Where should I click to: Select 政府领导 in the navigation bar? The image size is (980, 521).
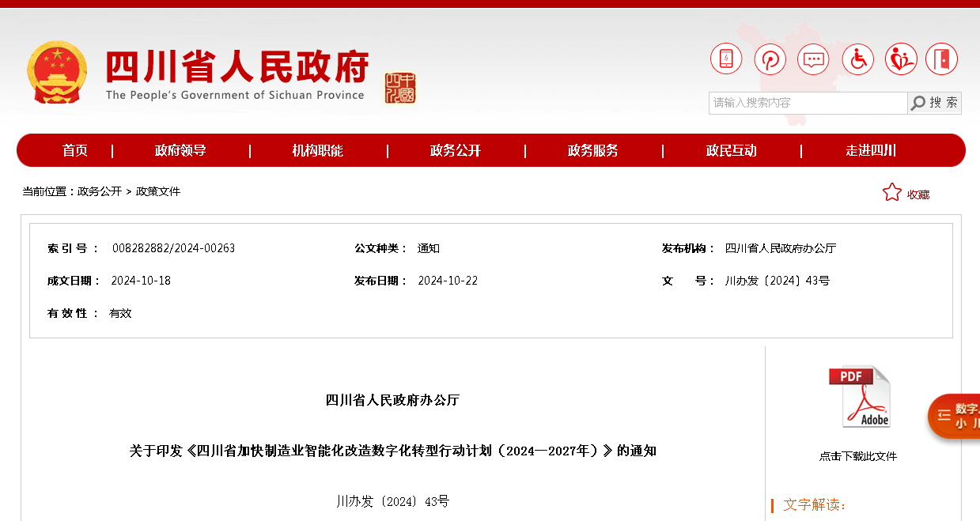click(x=180, y=150)
